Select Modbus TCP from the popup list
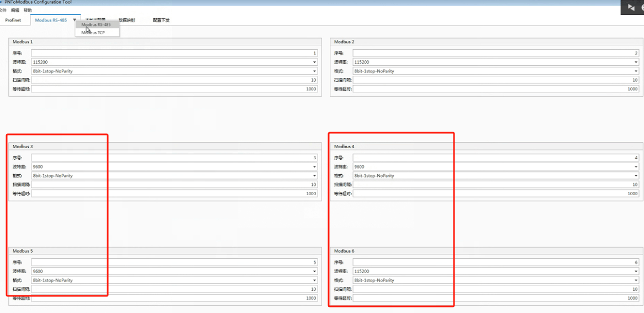Screen dimensions: 644x313 coord(93,33)
